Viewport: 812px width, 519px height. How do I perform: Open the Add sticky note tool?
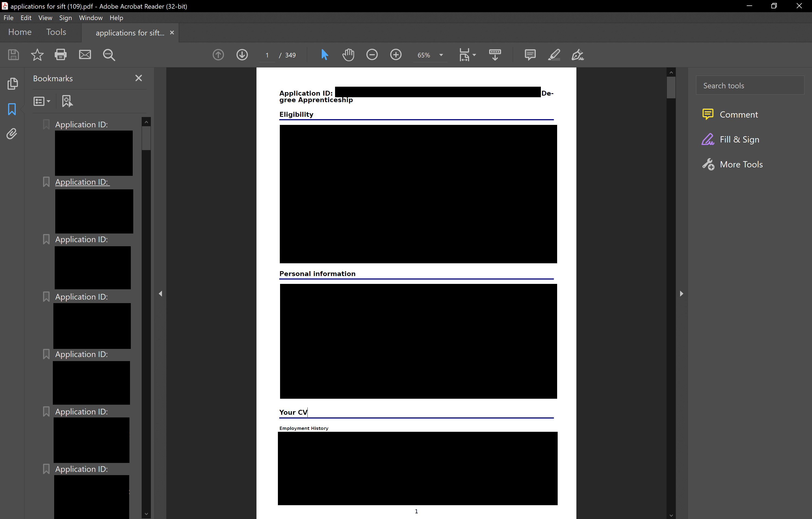(x=530, y=55)
